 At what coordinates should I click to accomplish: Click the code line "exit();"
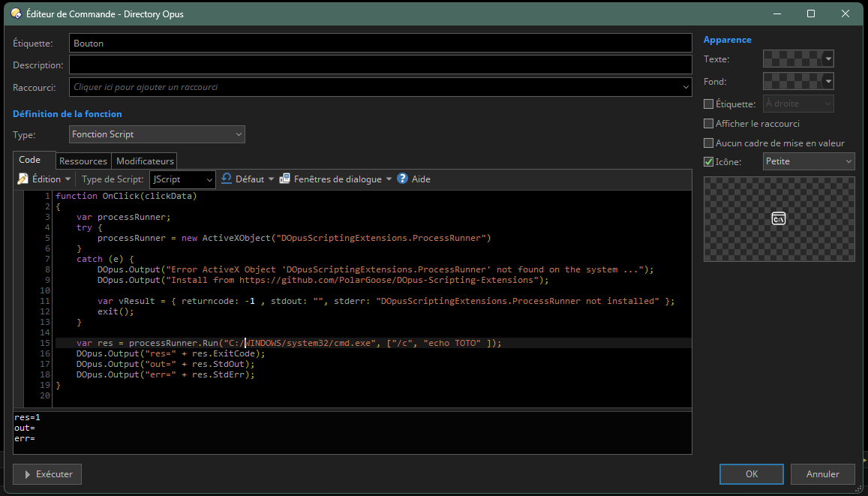point(116,311)
